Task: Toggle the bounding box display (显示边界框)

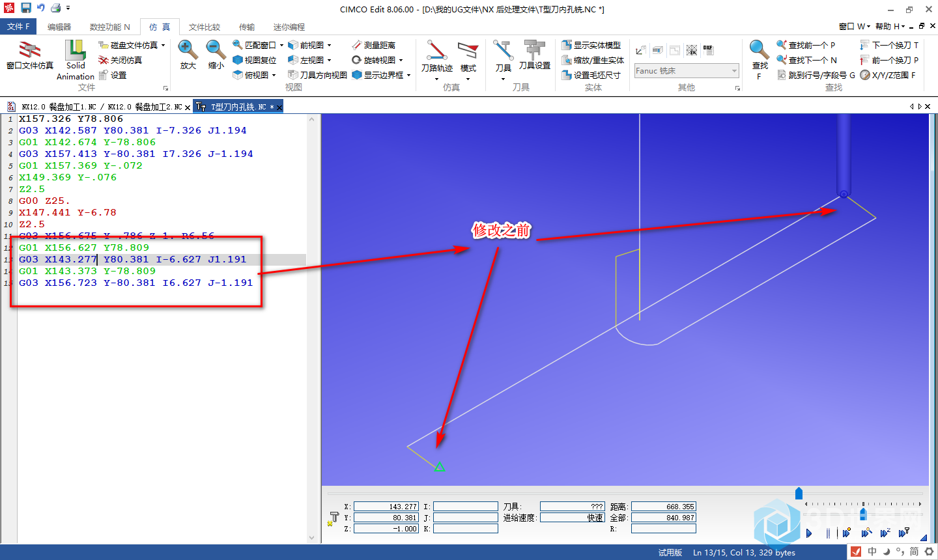Action: click(x=378, y=75)
